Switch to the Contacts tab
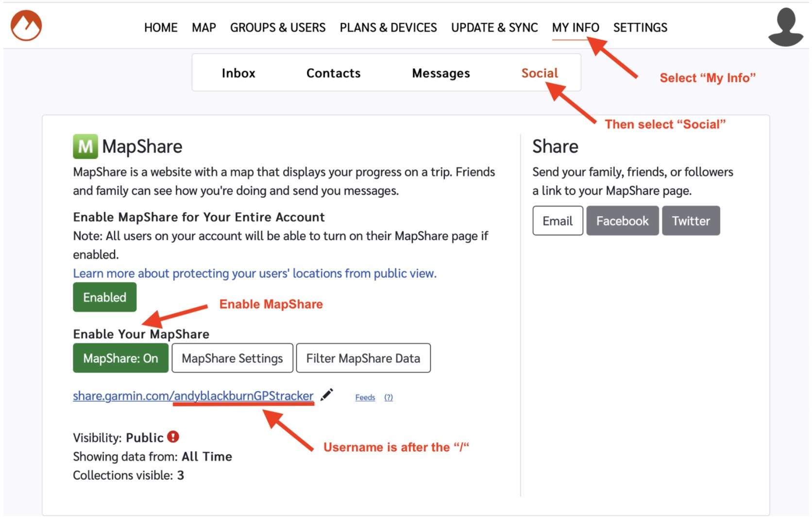The height and width of the screenshot is (519, 812). pos(334,73)
